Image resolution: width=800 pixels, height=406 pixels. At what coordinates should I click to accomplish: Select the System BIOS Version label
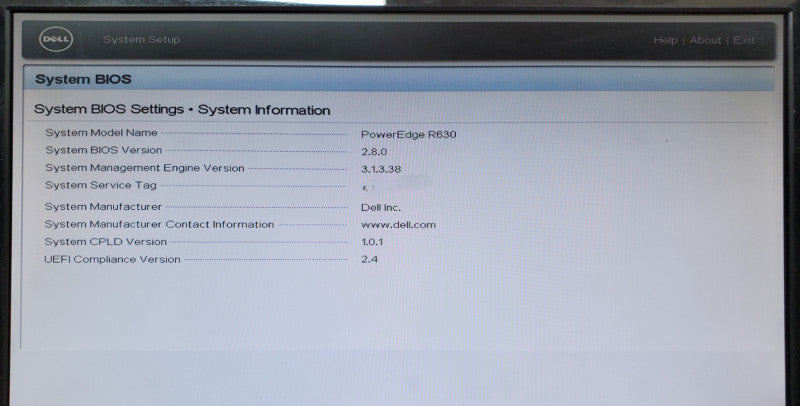[x=104, y=150]
